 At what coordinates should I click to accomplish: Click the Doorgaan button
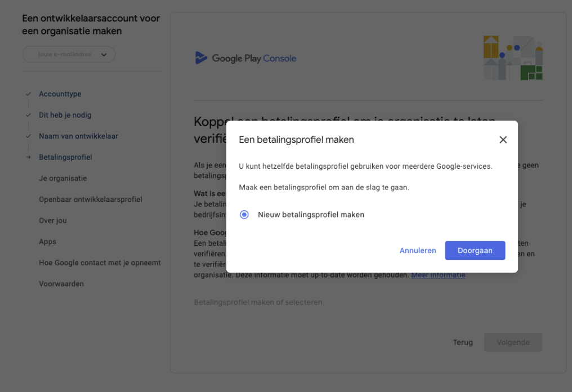click(475, 251)
